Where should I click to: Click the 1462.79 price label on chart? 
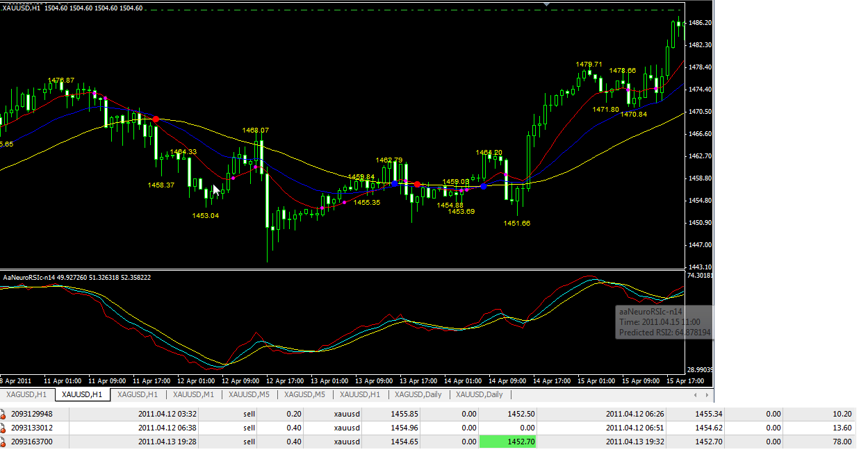(x=389, y=160)
